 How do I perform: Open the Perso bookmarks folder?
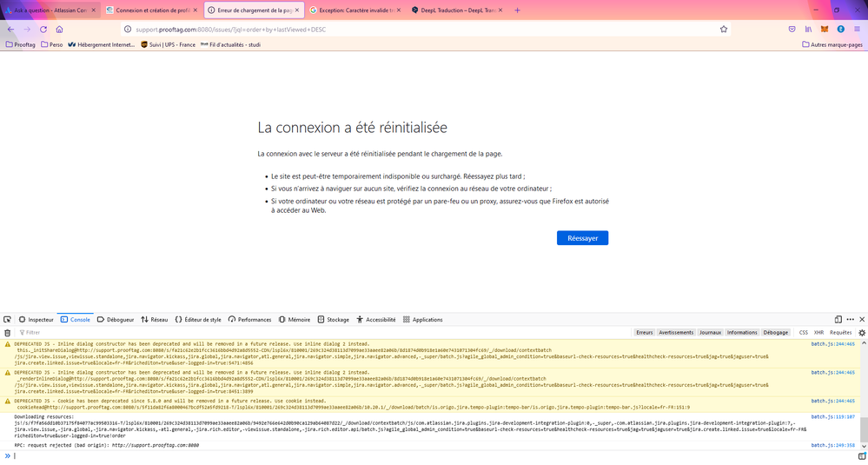coord(52,45)
